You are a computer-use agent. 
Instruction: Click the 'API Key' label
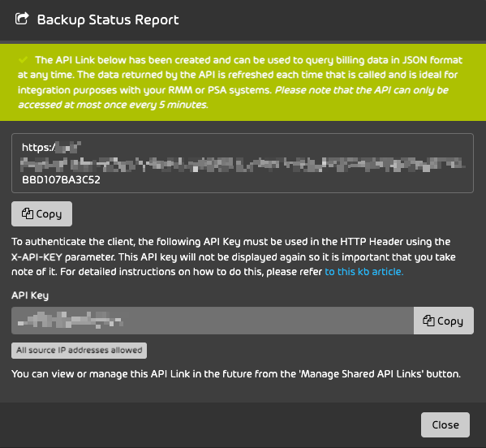(x=30, y=295)
